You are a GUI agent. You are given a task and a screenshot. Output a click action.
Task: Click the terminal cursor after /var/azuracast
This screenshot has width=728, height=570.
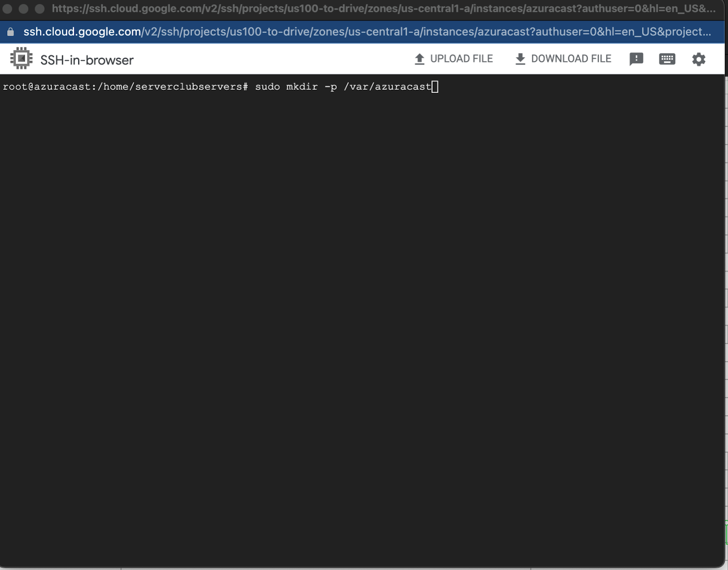[435, 87]
